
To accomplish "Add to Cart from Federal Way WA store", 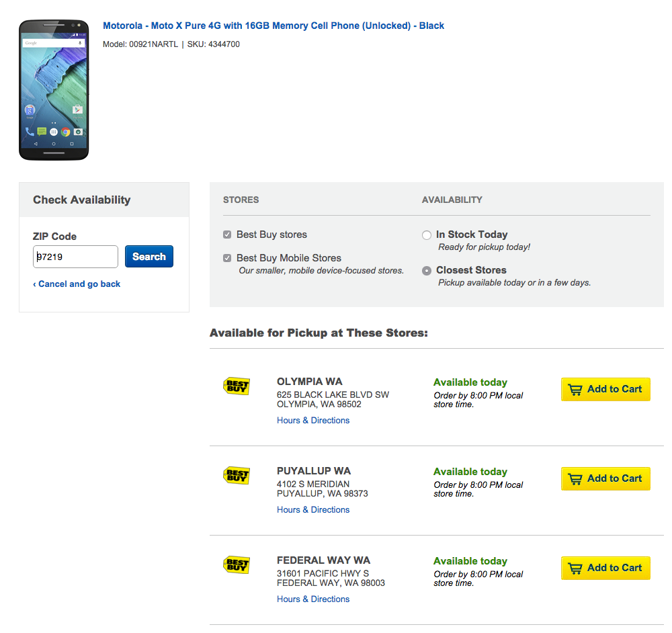I will [x=605, y=568].
